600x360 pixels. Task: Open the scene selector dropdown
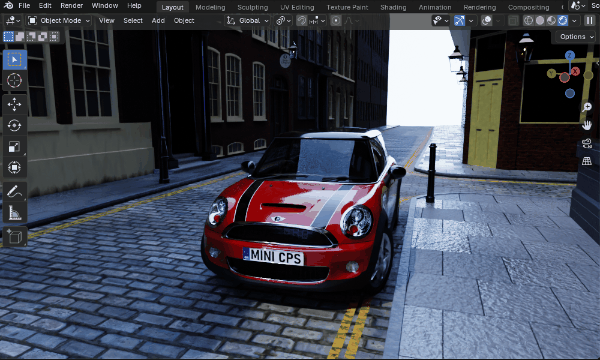(577, 6)
